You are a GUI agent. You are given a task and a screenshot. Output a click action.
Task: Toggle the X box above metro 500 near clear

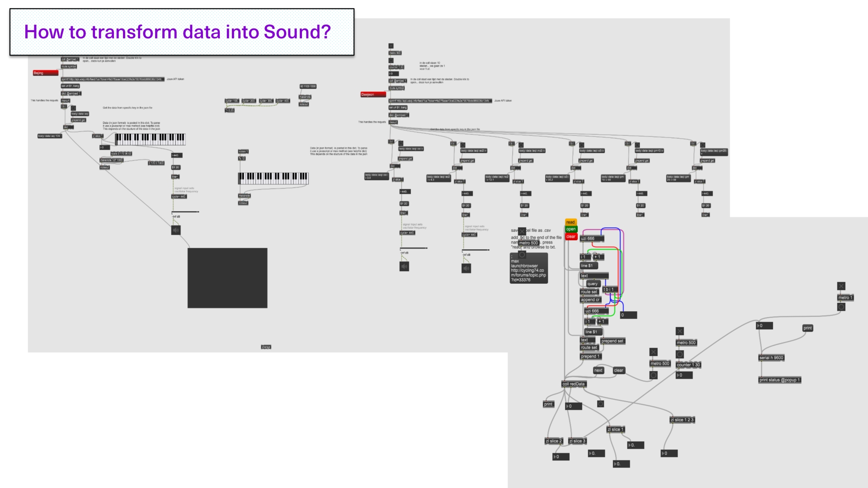pos(653,352)
